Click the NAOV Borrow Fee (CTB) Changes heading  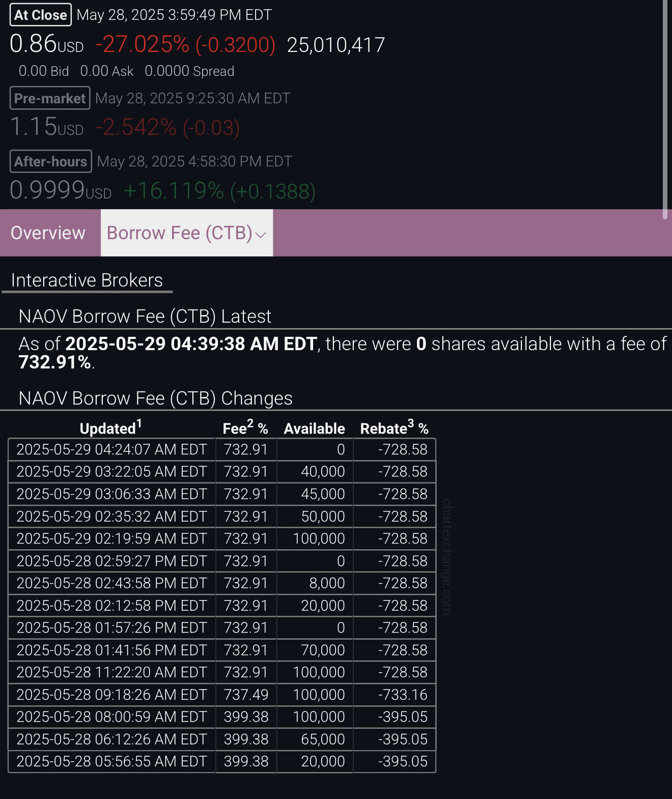pyautogui.click(x=156, y=398)
